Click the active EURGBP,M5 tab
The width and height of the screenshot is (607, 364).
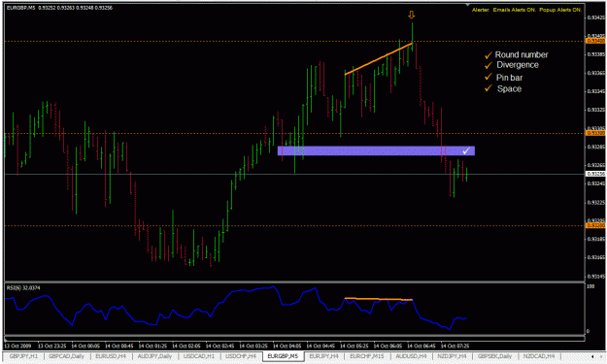(283, 356)
